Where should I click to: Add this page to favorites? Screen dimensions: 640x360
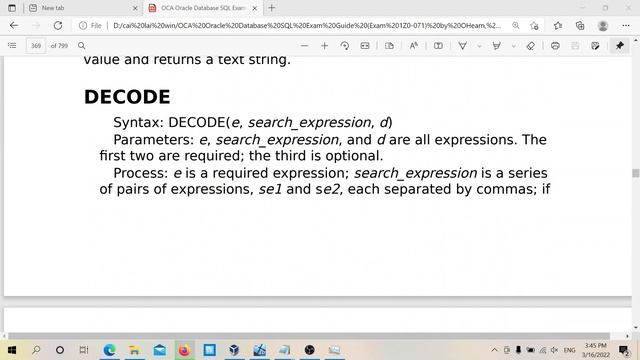534,26
